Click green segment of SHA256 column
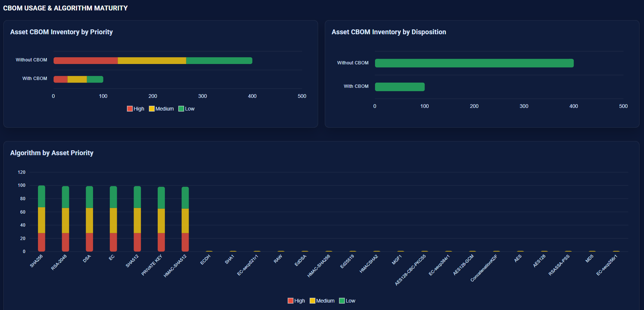 [x=42, y=196]
